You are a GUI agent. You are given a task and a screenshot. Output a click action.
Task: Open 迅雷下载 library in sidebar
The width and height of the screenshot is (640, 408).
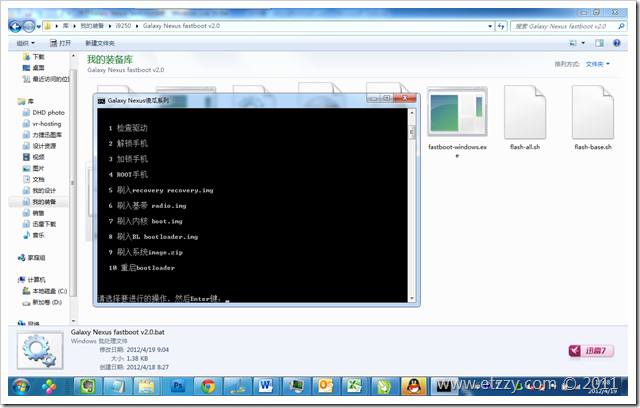click(39, 224)
